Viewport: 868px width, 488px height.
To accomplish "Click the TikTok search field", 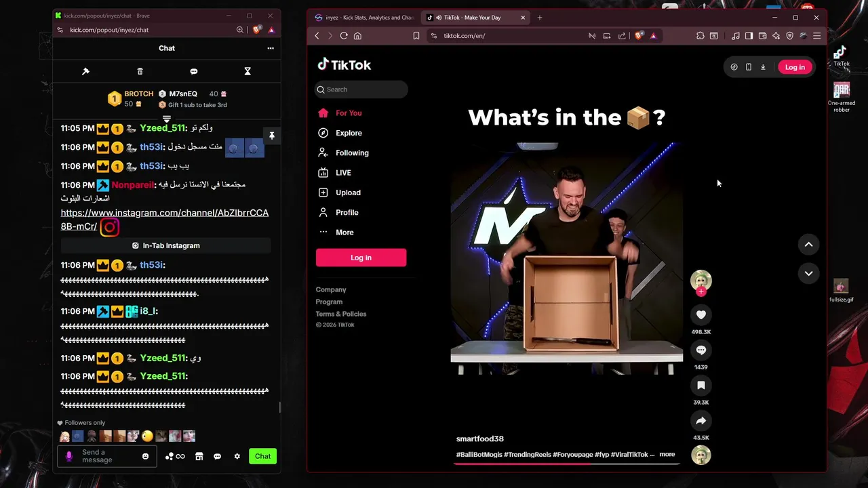I will (361, 89).
